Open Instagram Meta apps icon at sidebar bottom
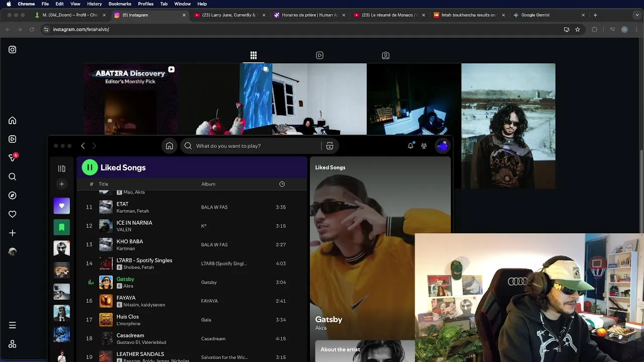 [x=13, y=344]
